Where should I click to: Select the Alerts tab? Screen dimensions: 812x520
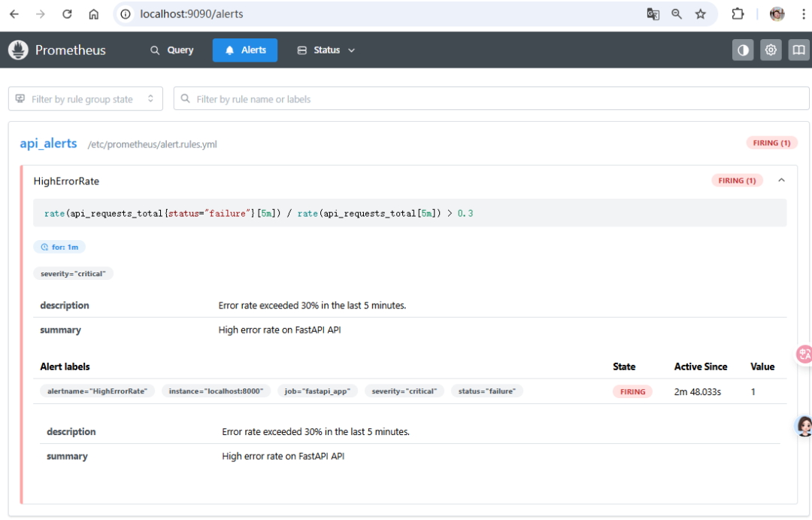click(245, 50)
